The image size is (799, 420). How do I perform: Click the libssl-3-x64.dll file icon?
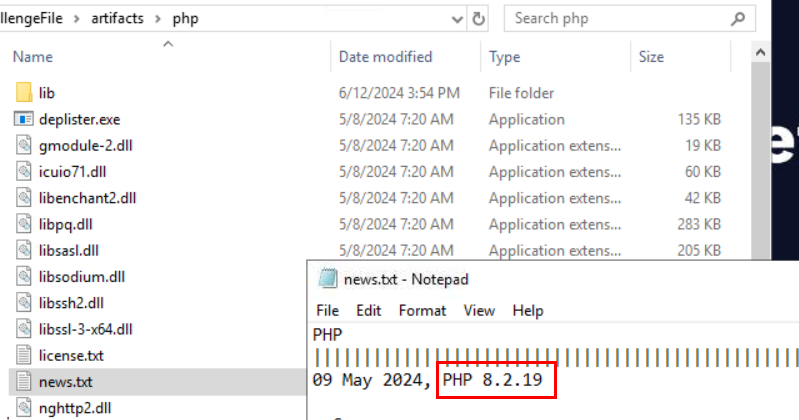tap(23, 329)
